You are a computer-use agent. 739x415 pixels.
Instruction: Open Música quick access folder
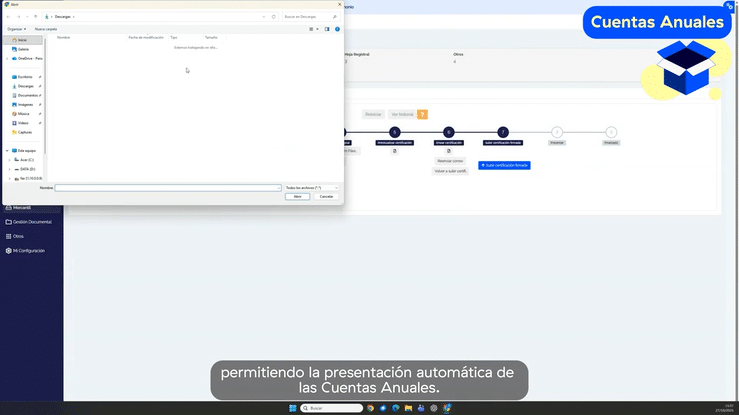tap(24, 114)
